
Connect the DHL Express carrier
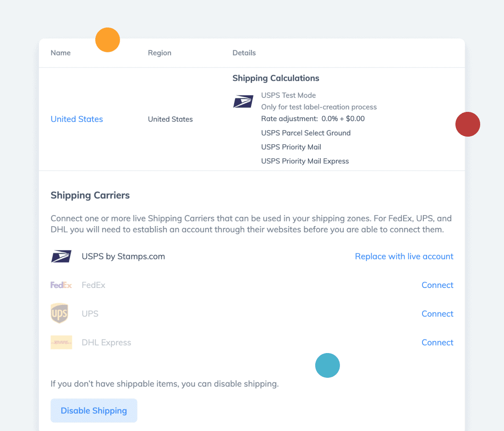437,342
